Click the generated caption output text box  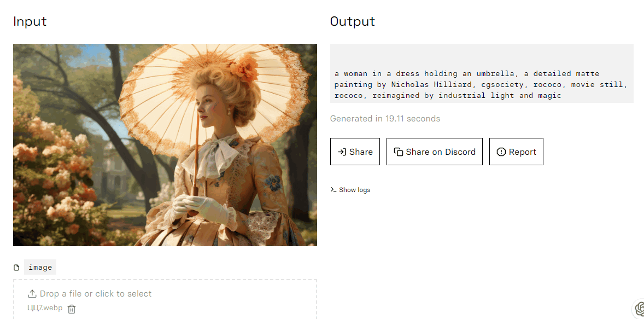click(x=482, y=73)
